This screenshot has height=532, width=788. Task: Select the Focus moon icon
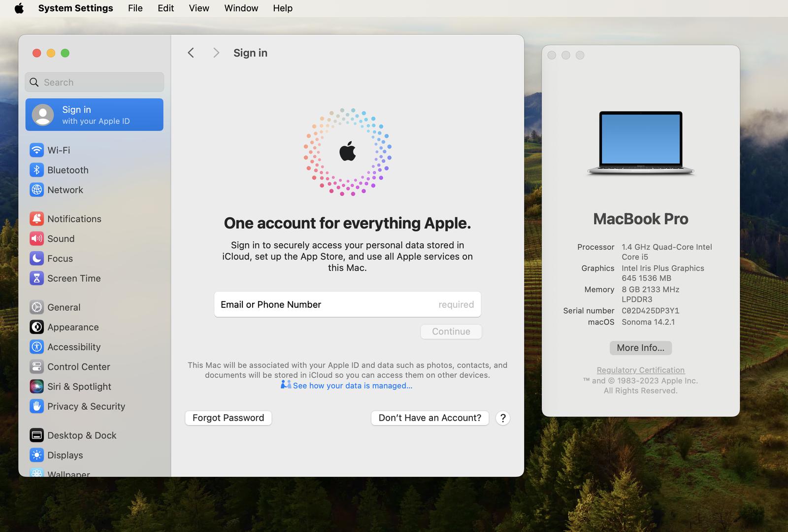point(36,258)
